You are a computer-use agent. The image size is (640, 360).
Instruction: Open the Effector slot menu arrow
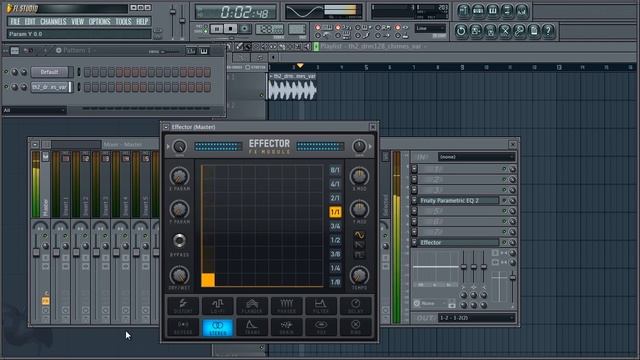414,242
